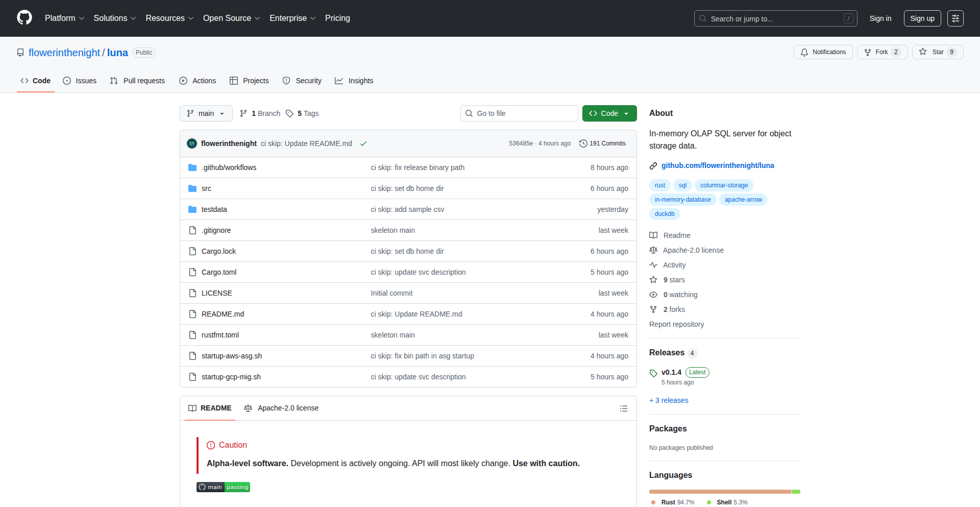Expand the Resources menu
This screenshot has height=507, width=980.
[169, 18]
